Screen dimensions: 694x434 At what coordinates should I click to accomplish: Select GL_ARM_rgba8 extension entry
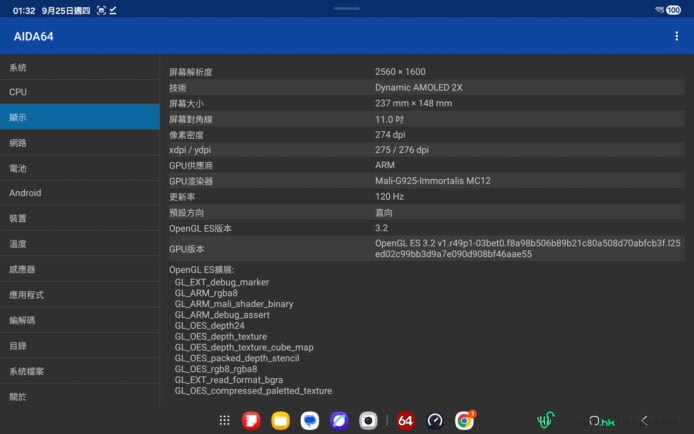pos(206,293)
